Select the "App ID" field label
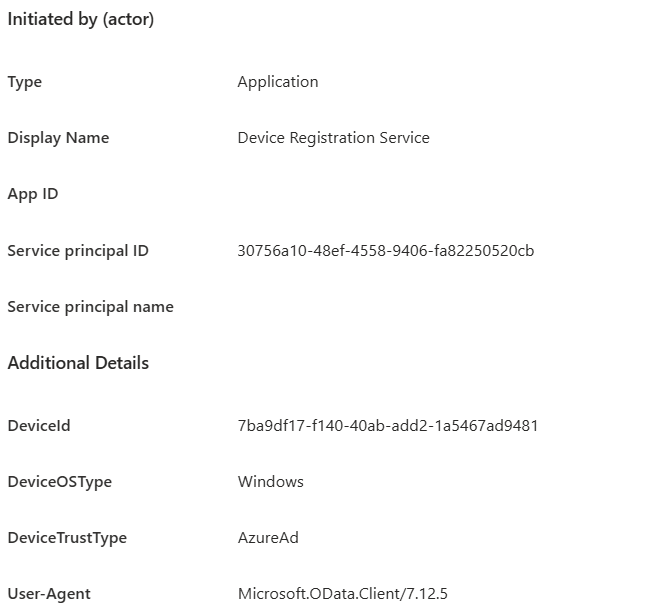The image size is (671, 611). 33,194
